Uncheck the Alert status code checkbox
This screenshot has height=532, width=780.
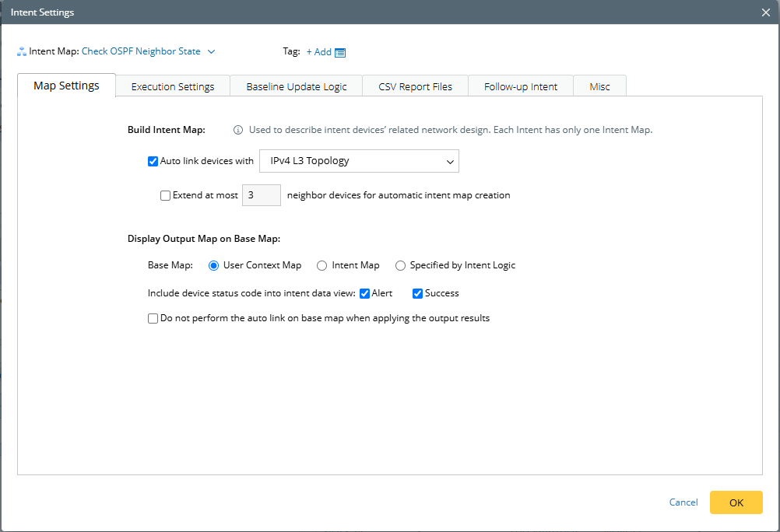(x=364, y=293)
